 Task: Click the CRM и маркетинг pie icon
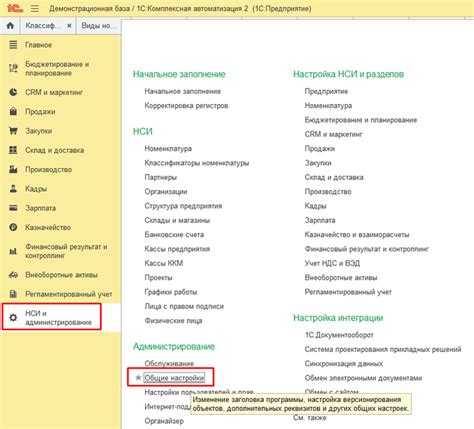click(13, 92)
